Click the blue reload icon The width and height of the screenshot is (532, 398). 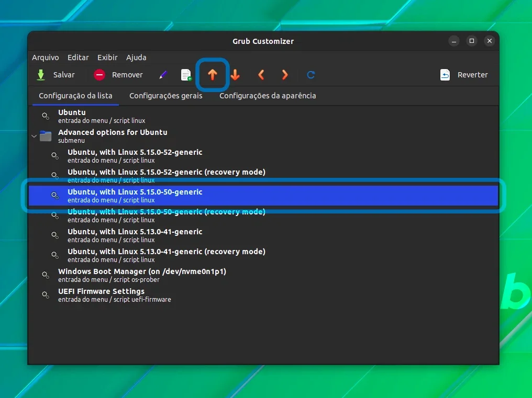coord(311,75)
